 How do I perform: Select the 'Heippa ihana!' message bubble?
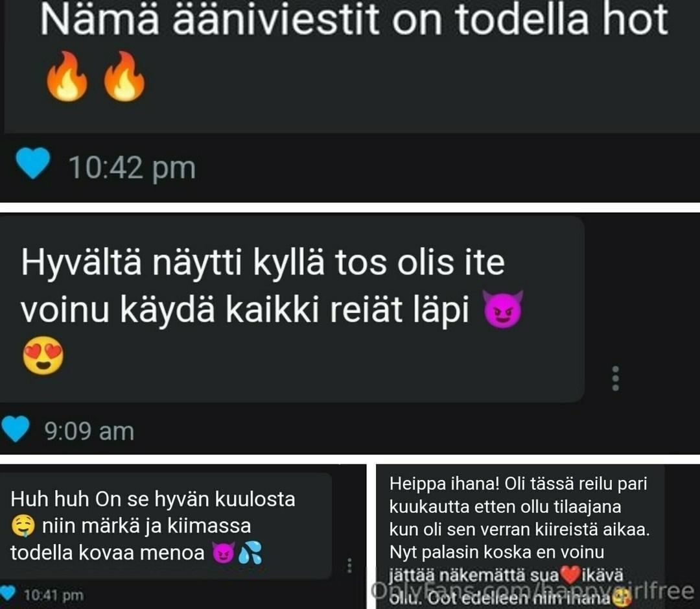520,536
